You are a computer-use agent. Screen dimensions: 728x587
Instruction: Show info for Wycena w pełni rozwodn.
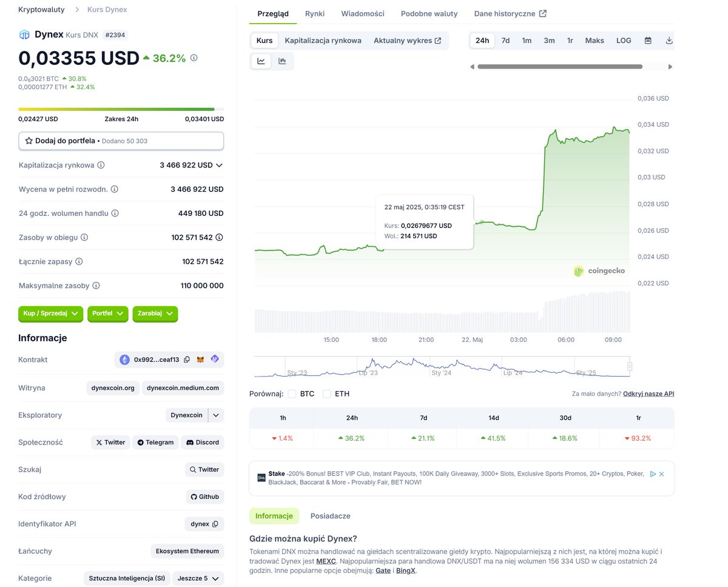click(115, 189)
